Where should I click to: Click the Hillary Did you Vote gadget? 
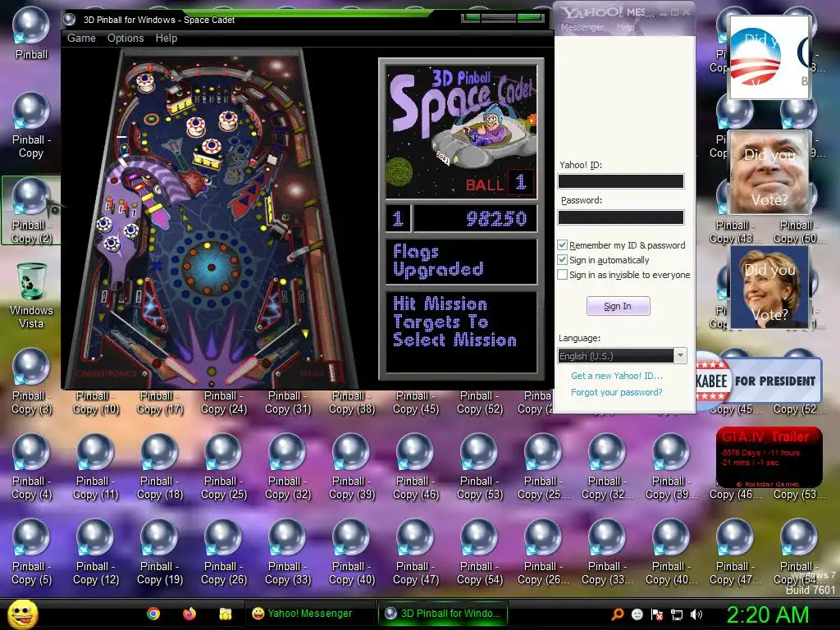pos(769,287)
